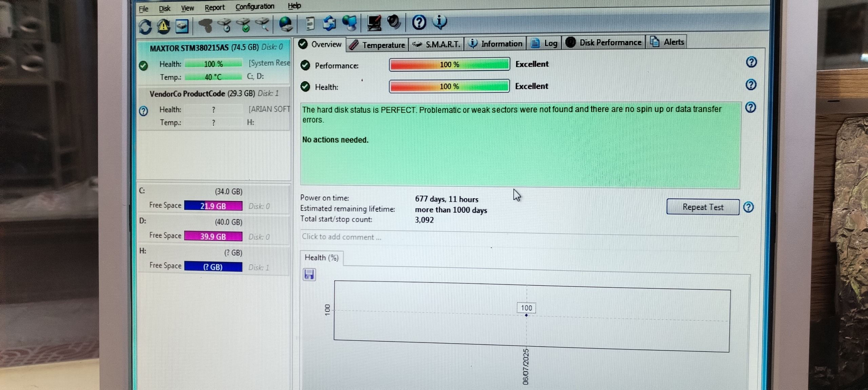The image size is (868, 390).
Task: Click the 06/07/2025 date label under chart
Action: click(x=526, y=367)
